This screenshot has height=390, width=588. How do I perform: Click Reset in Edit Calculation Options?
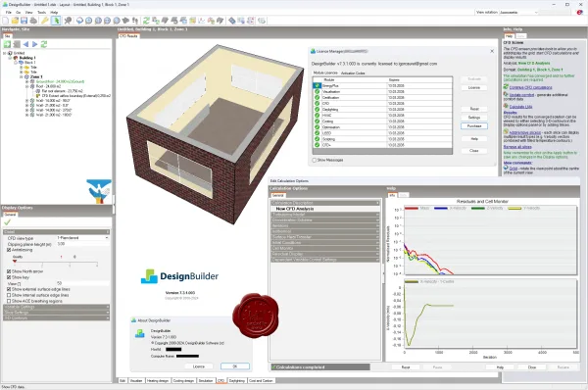coord(406,367)
